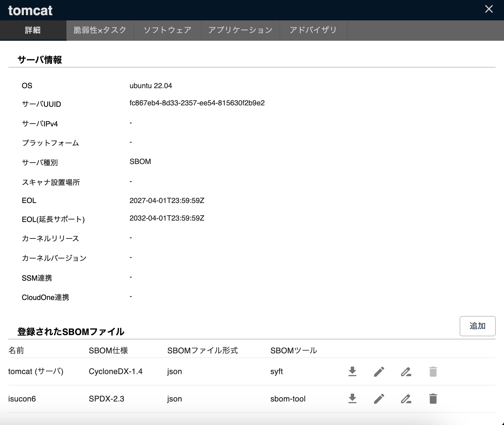Click the CycloneDX-1.4 cell
The height and width of the screenshot is (425, 504).
click(115, 371)
